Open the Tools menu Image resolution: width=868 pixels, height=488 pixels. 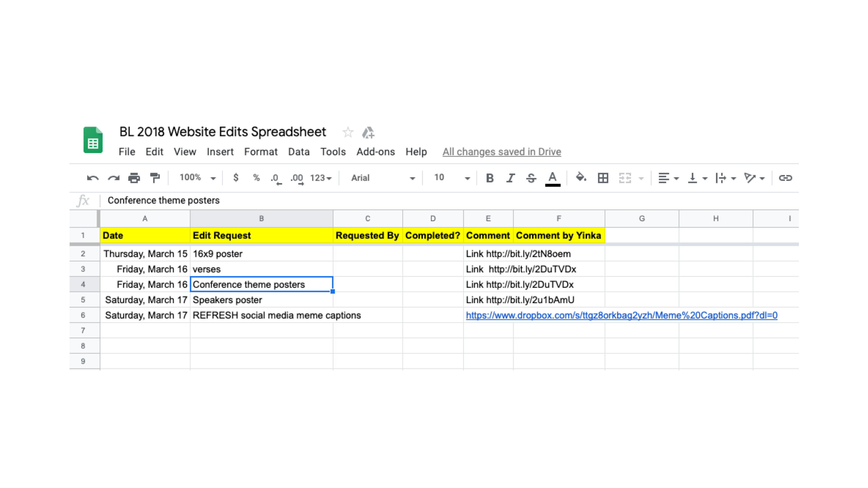(333, 152)
